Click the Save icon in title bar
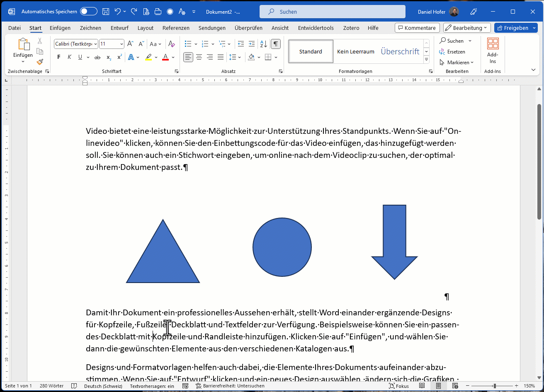This screenshot has height=392, width=544. click(106, 12)
